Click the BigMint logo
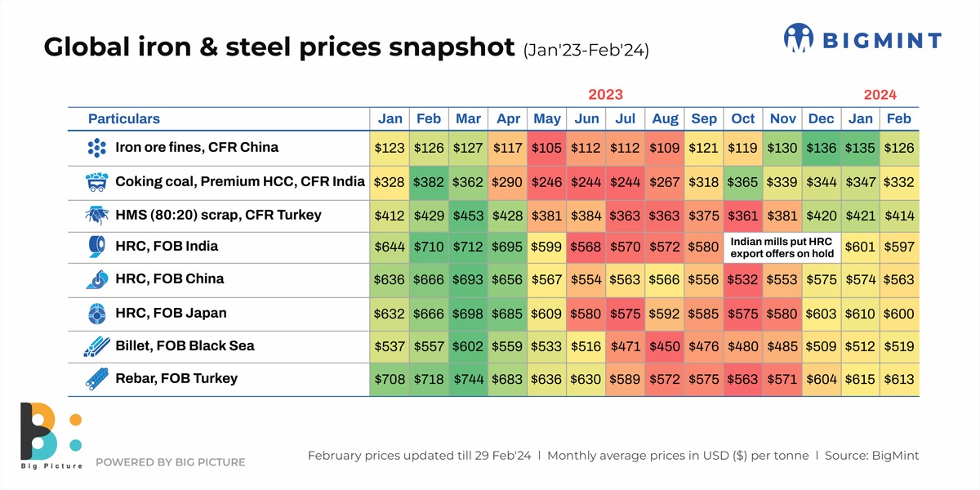 tap(862, 39)
